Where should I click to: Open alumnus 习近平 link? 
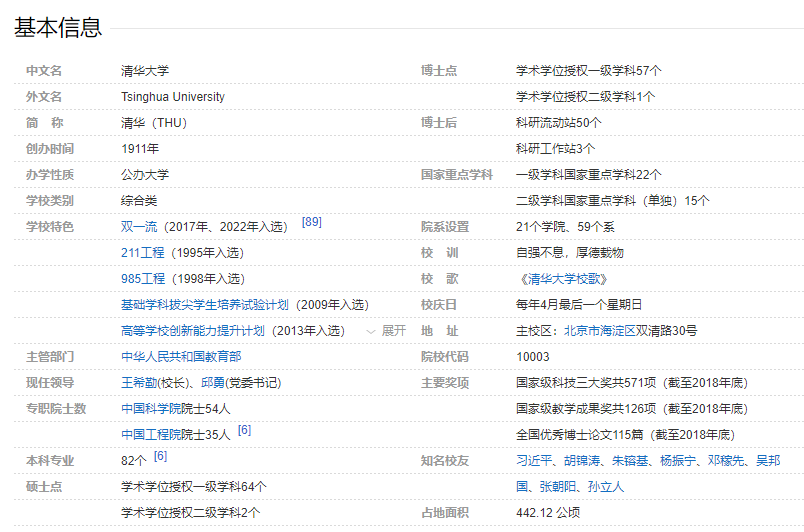[534, 461]
